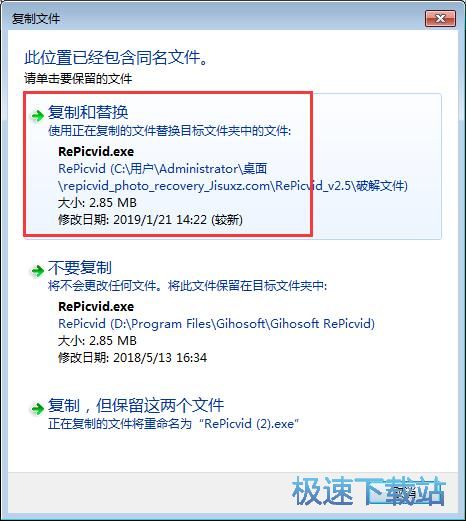The height and width of the screenshot is (521, 466).
Task: Cancel the copy with the 取消 button
Action: [x=404, y=491]
